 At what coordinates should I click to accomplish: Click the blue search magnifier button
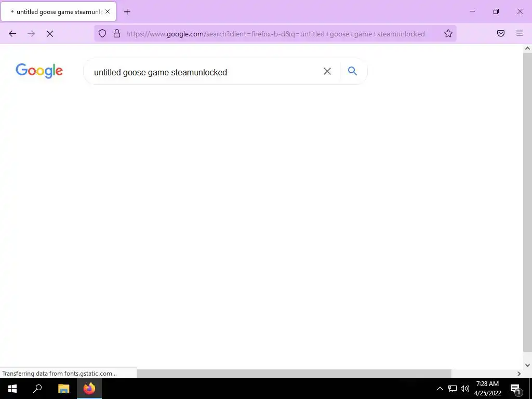[x=353, y=71]
